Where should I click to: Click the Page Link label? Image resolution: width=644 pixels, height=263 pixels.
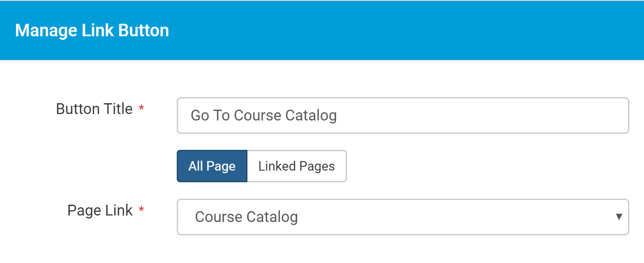click(100, 210)
